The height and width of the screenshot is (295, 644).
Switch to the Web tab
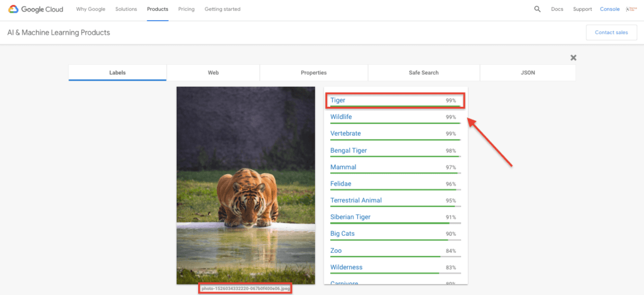point(213,73)
